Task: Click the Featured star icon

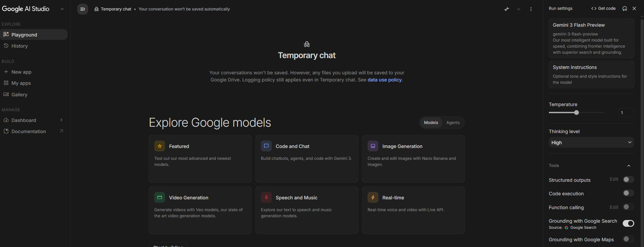Action: coord(160,146)
